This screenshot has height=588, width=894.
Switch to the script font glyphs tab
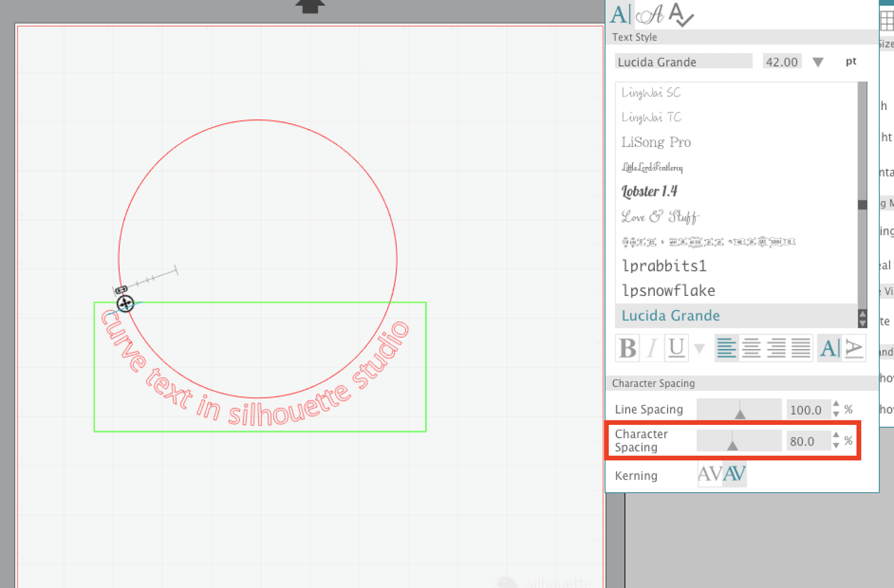[x=650, y=15]
